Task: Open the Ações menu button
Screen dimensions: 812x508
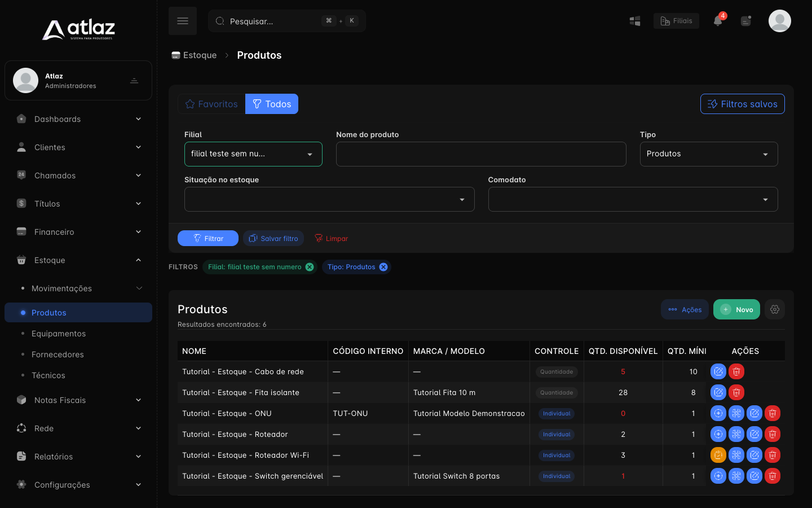Action: (x=685, y=309)
